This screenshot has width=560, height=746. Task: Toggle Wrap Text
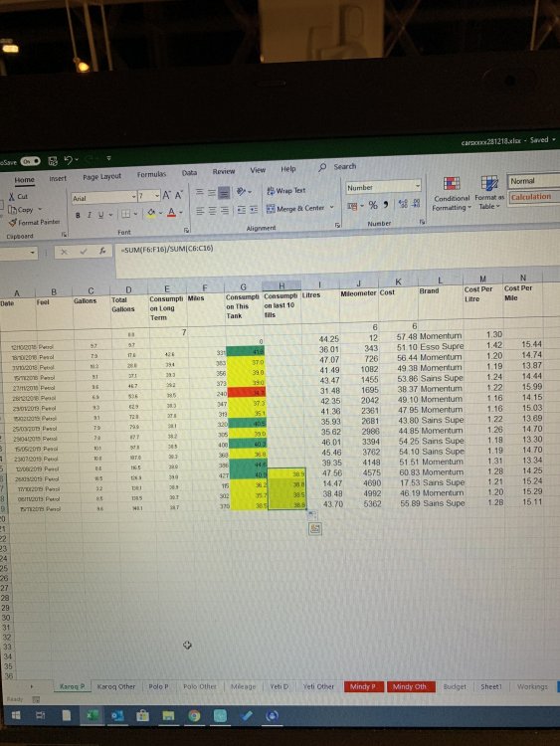coord(285,190)
